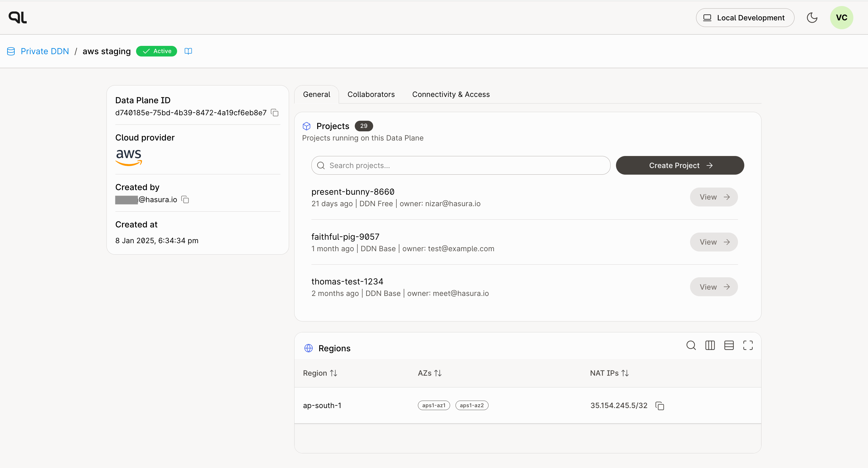This screenshot has width=868, height=468.
Task: Toggle dark mode with the moon icon
Action: coord(812,17)
